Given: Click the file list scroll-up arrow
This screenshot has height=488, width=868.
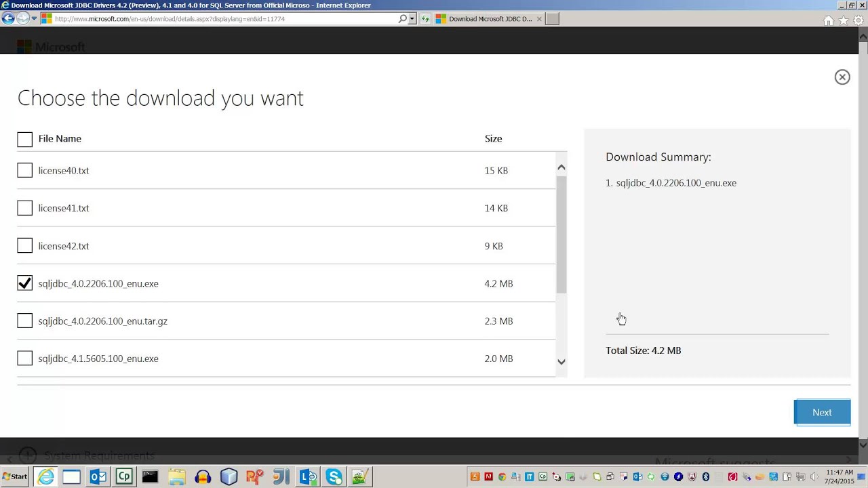Looking at the screenshot, I should (561, 167).
